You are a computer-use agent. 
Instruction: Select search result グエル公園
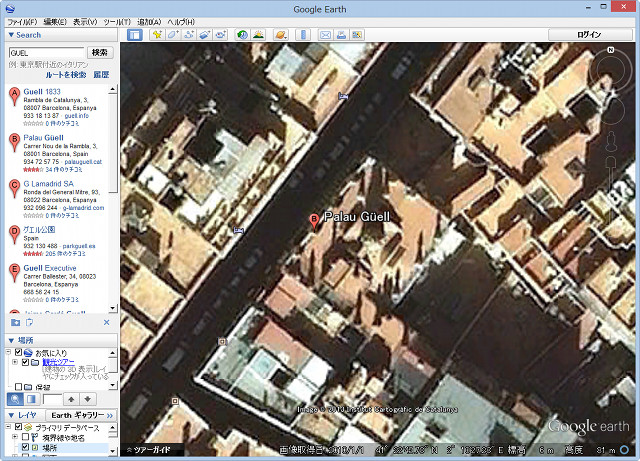pyautogui.click(x=39, y=229)
